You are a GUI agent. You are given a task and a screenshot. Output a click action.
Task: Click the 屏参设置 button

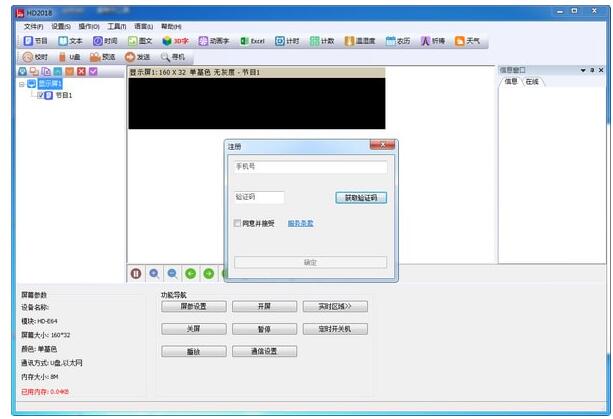click(194, 306)
